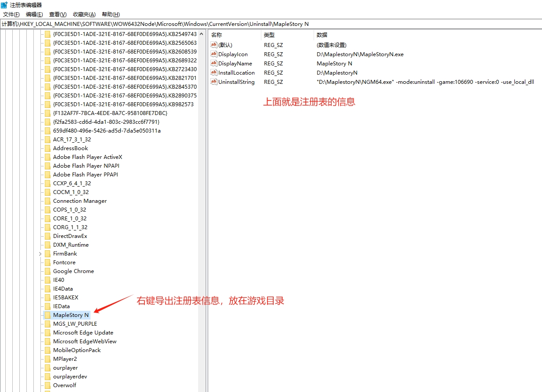Click the folder icon of FirmBank key
The image size is (542, 392).
coord(47,254)
